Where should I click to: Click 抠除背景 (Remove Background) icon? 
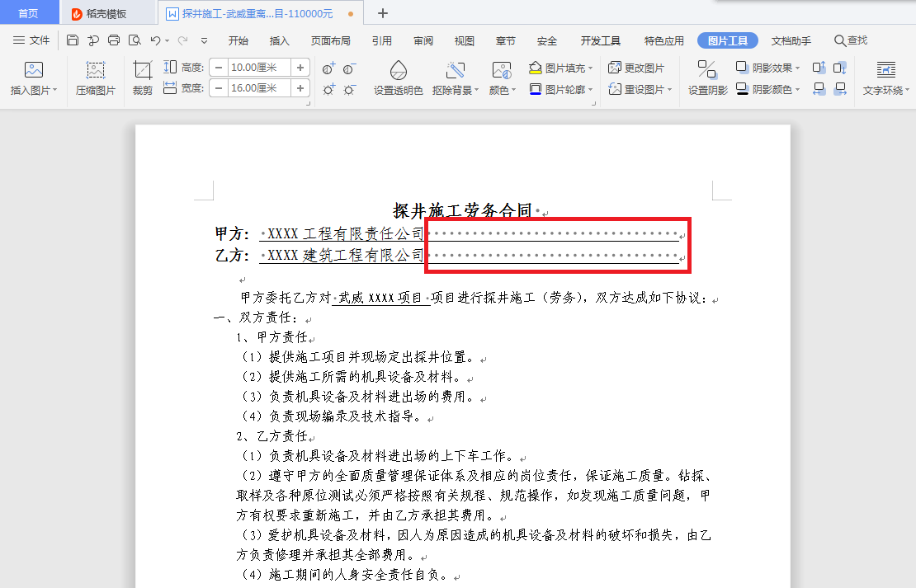coord(455,70)
